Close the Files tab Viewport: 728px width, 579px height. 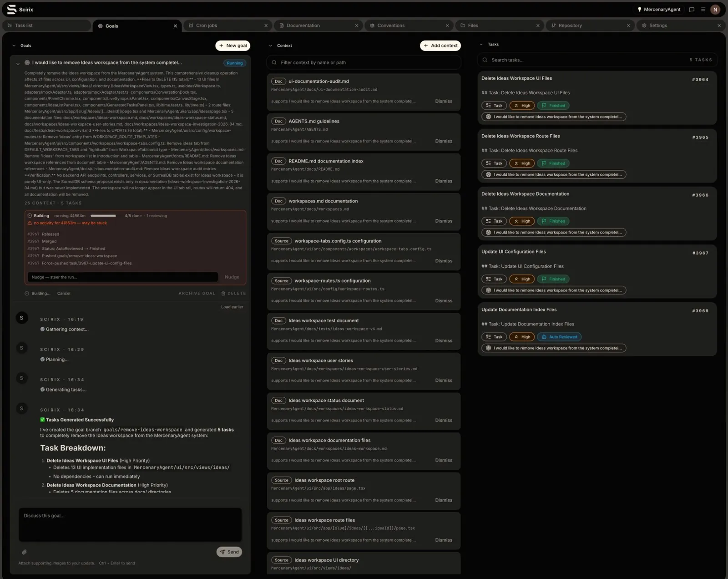[537, 25]
